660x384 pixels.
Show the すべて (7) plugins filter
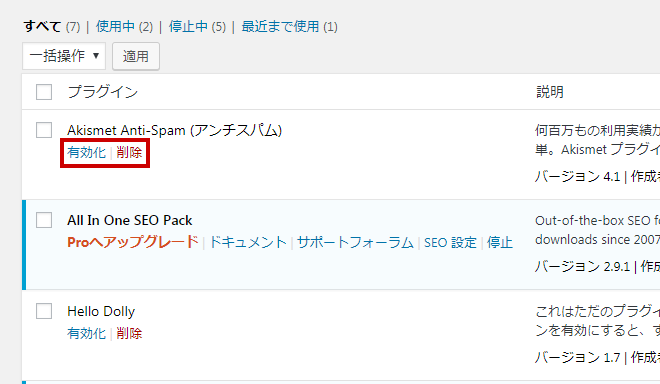tap(51, 27)
